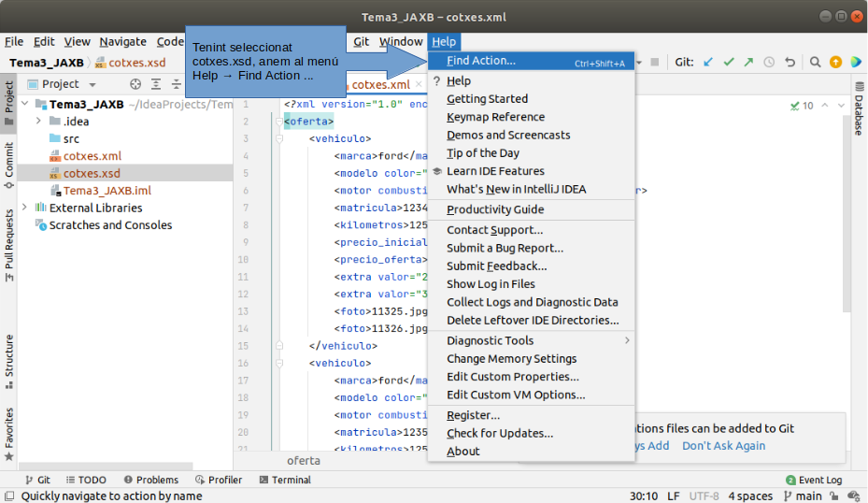Fold the vehiculo tag at line 3
The image size is (868, 503).
pos(279,138)
